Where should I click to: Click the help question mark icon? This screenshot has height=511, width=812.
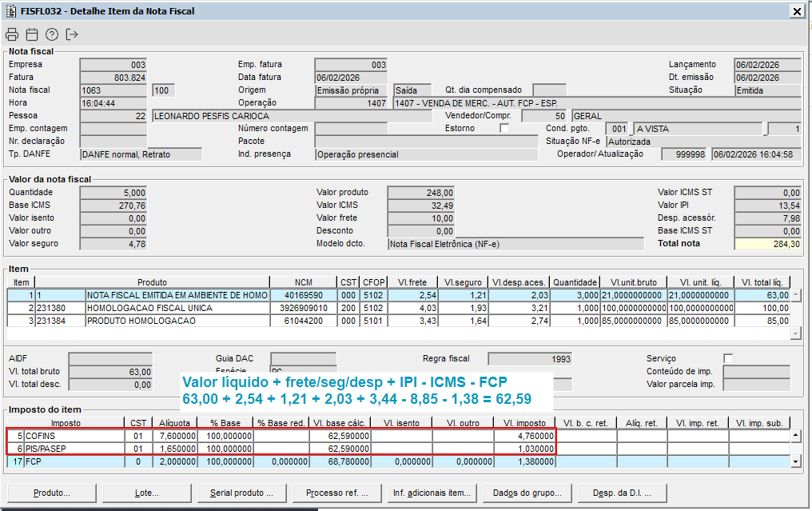tap(52, 34)
